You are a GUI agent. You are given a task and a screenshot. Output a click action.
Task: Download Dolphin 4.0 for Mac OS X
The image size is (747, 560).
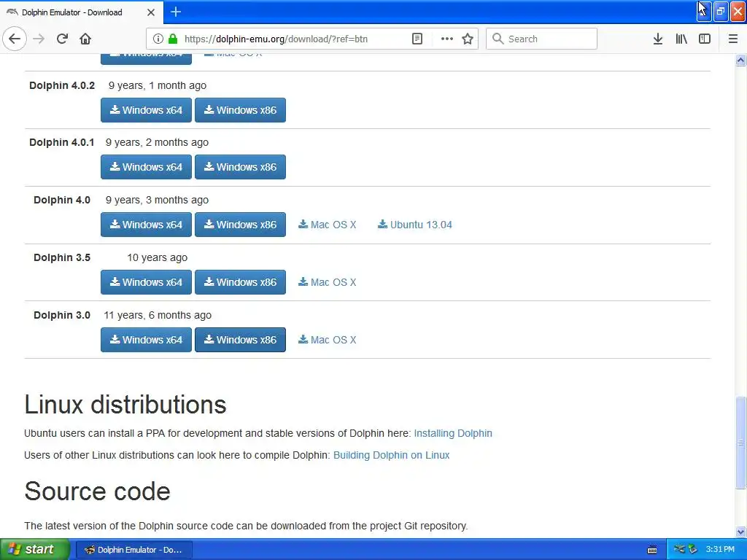[x=328, y=225]
